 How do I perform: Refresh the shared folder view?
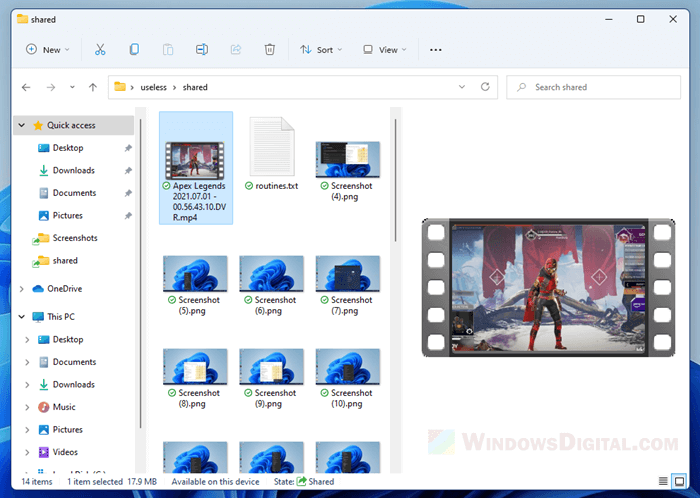point(485,87)
